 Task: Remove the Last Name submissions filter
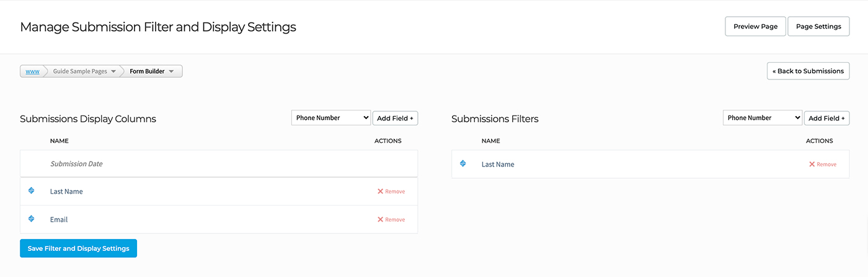823,165
